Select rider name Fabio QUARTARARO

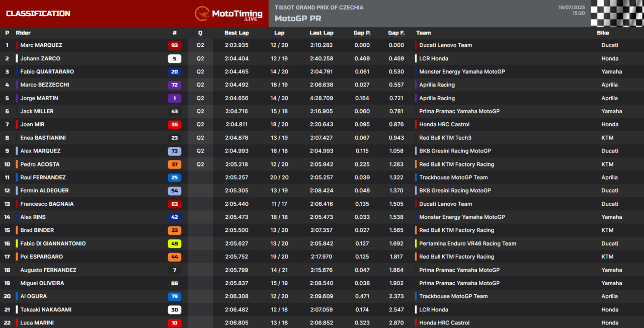(47, 72)
